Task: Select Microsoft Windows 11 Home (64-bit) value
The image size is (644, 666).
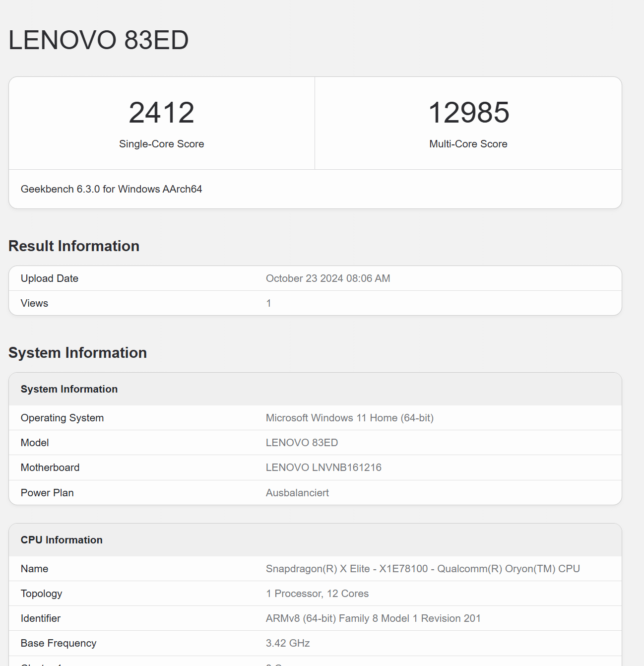Action: pos(350,418)
